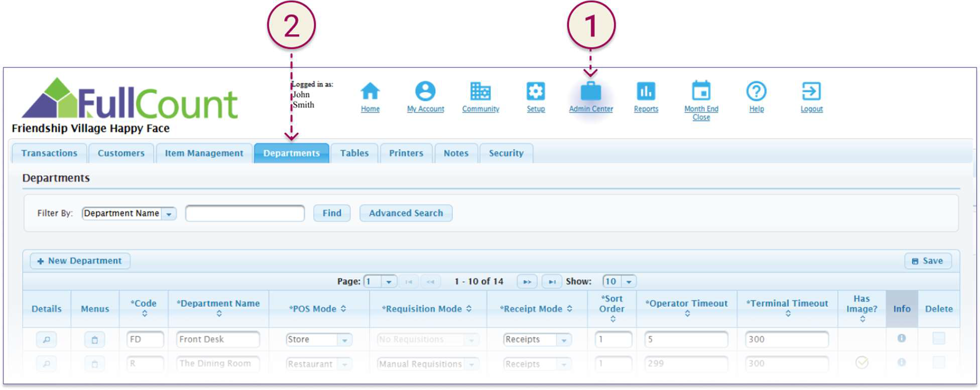980x390 pixels.
Task: Switch to the Printers tab
Action: pos(406,153)
